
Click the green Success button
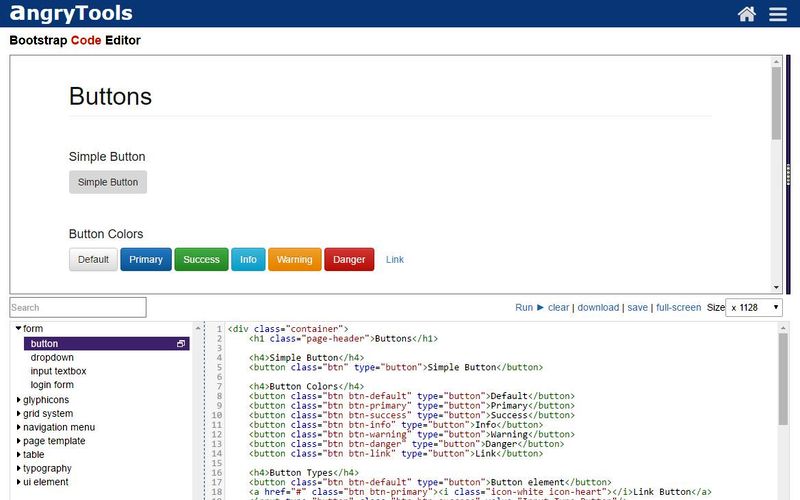tap(202, 260)
